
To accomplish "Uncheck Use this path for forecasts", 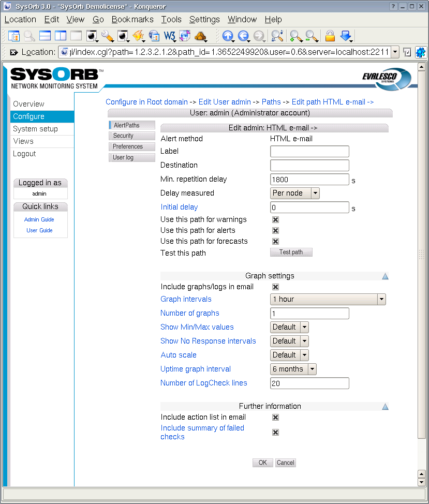I will tap(275, 242).
